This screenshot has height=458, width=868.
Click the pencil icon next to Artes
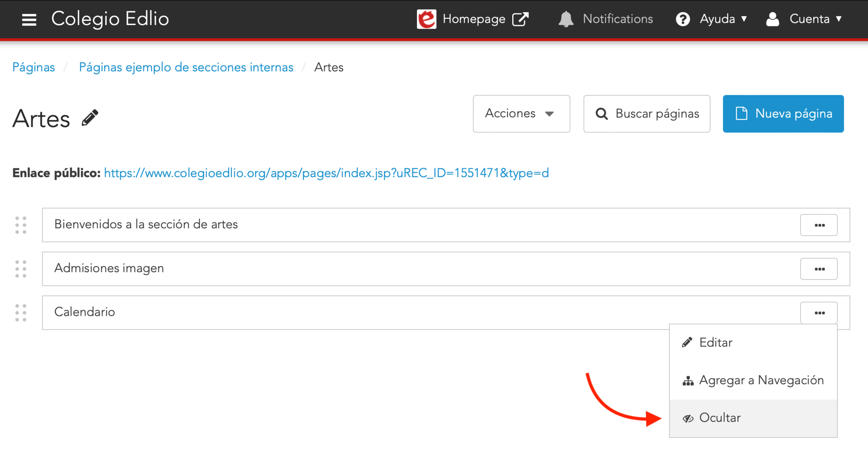point(90,118)
